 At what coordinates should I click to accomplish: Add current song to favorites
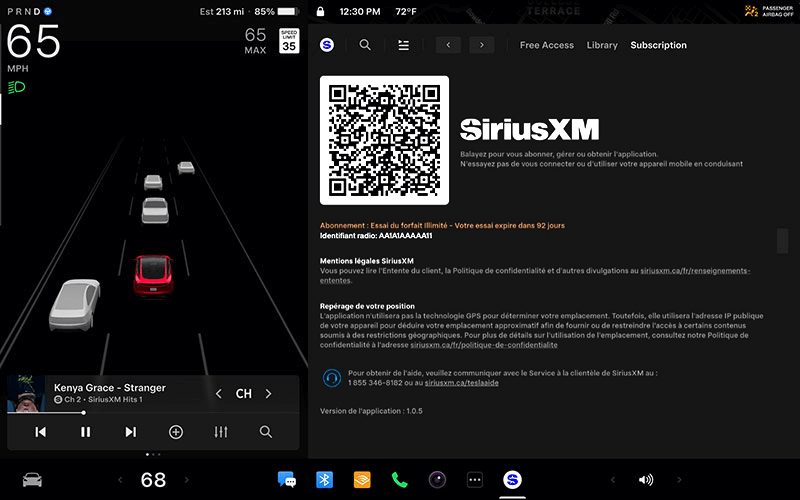click(x=176, y=432)
